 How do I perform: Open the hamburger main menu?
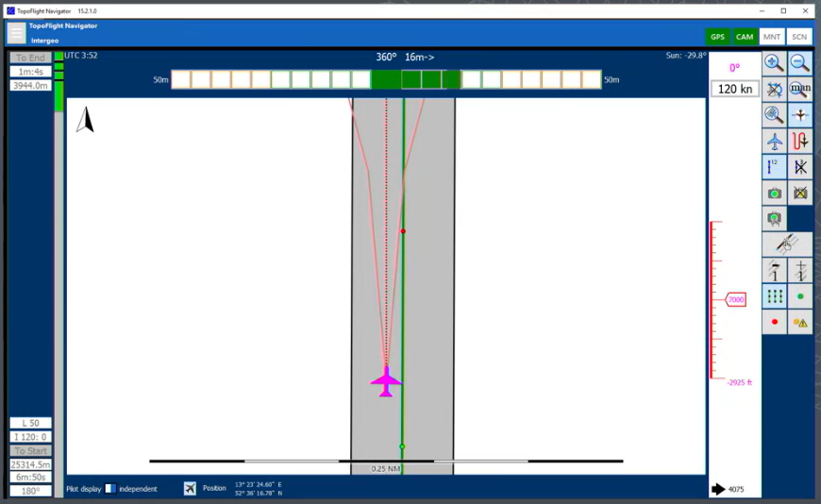pyautogui.click(x=16, y=33)
